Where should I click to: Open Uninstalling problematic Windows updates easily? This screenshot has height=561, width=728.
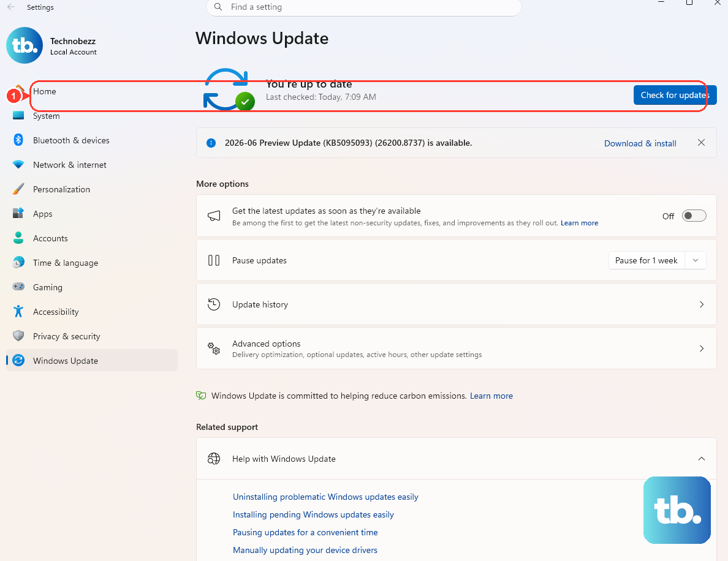click(325, 497)
